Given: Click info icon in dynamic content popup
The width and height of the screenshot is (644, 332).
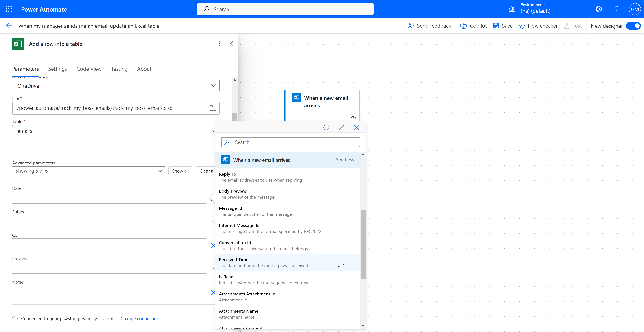Looking at the screenshot, I should tap(326, 128).
